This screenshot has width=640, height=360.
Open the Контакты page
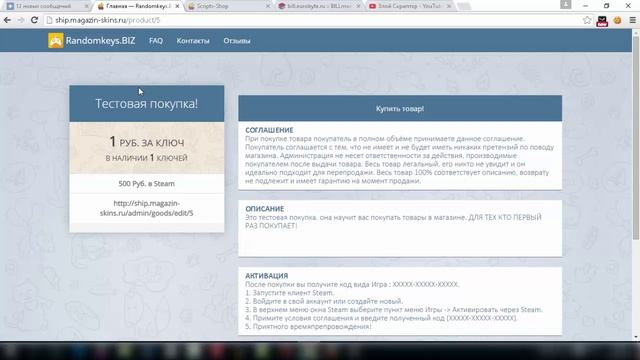pos(193,41)
